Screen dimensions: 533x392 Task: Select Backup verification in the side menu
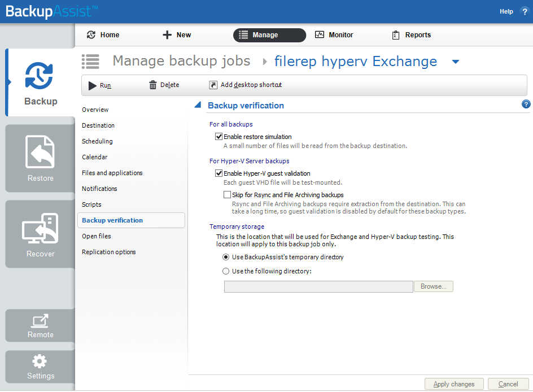pos(131,220)
